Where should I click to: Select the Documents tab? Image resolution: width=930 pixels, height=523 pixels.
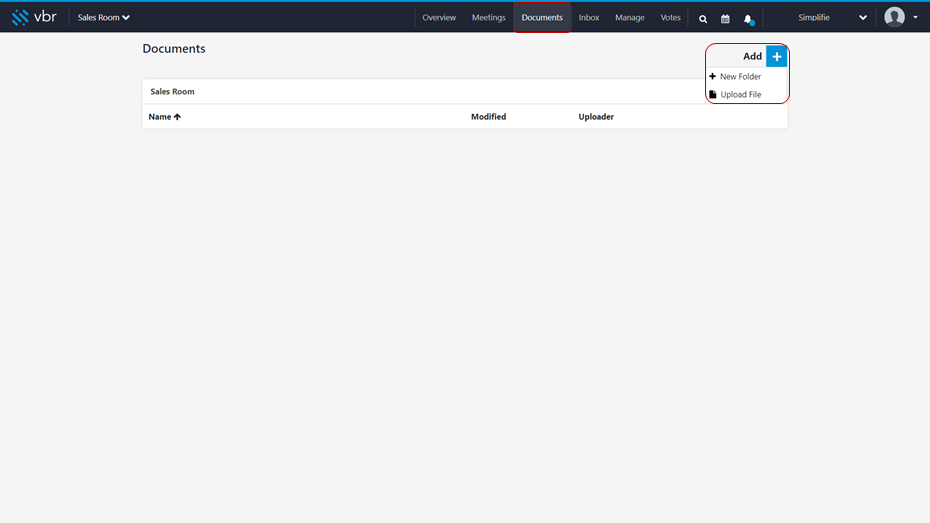[x=542, y=17]
